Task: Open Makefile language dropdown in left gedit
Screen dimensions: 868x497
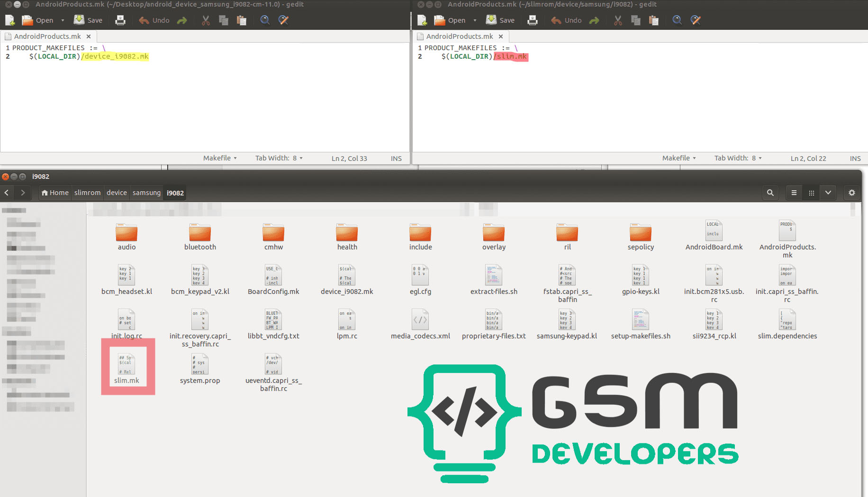Action: [220, 158]
